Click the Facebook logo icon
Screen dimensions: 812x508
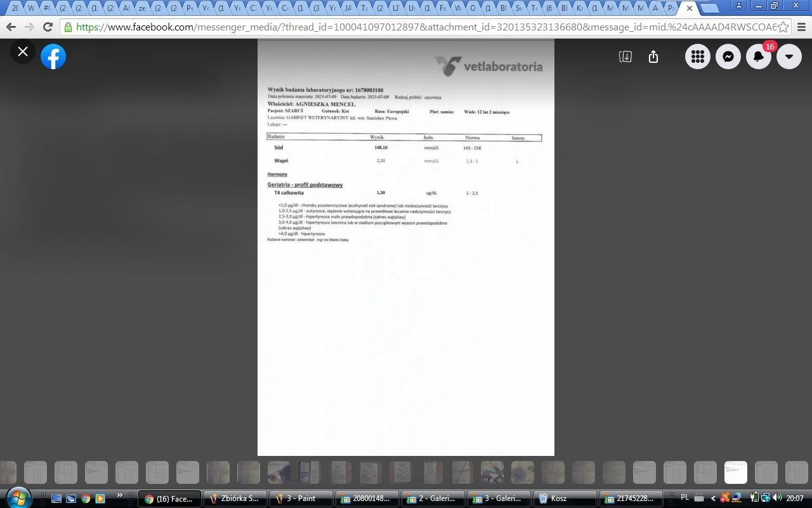pyautogui.click(x=53, y=57)
